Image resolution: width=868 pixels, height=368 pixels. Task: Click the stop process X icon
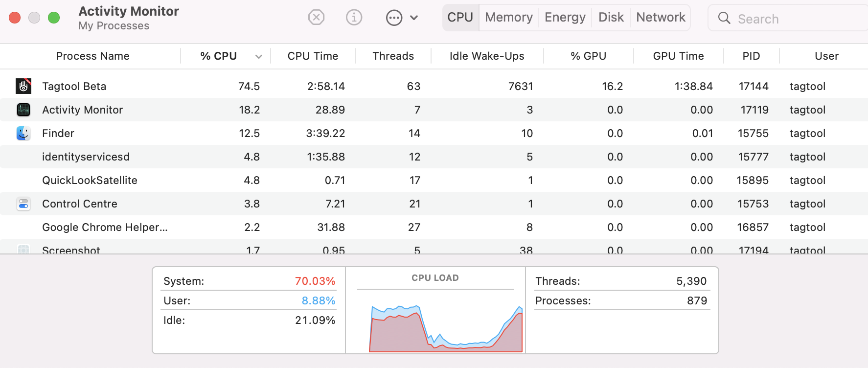pos(316,18)
